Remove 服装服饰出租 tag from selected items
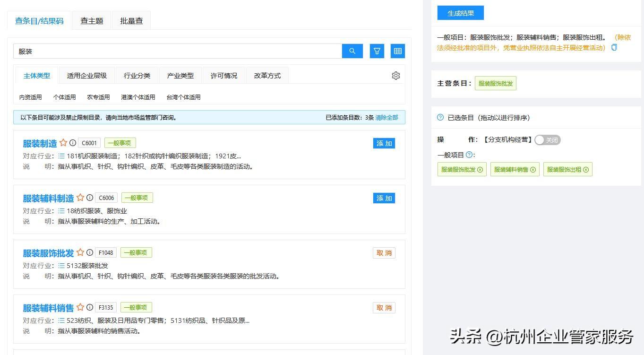Screen dimensions: 644x355 586,170
